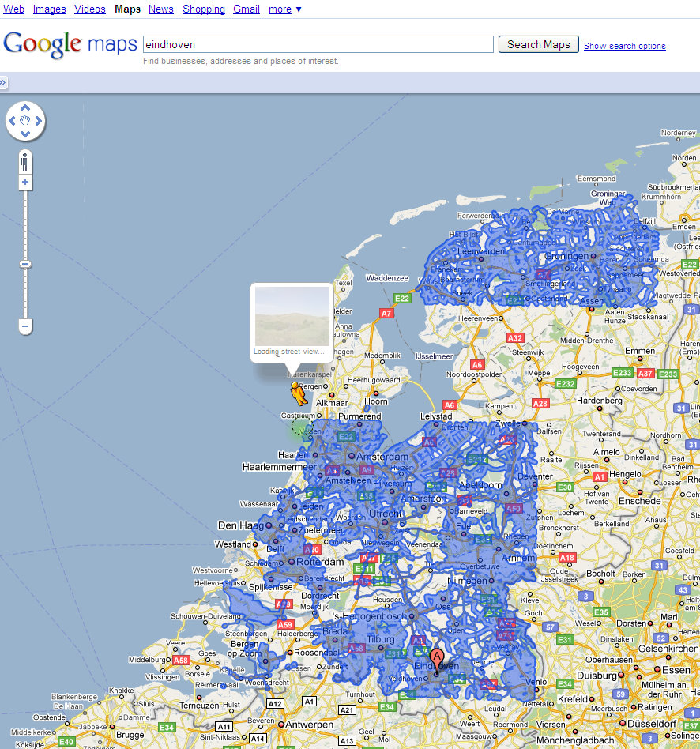
Task: Click the E30 shield near Deventer
Action: click(564, 487)
